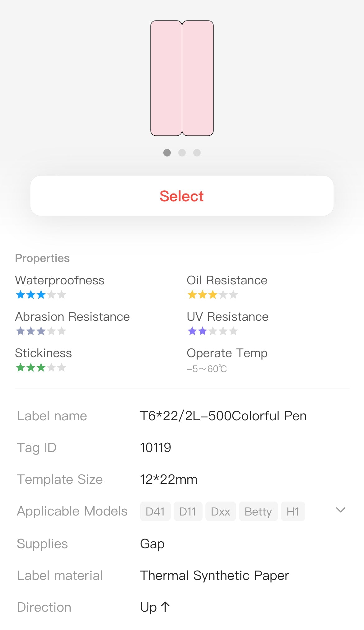This screenshot has height=630, width=364.
Task: Tap the red Select button
Action: 182,196
